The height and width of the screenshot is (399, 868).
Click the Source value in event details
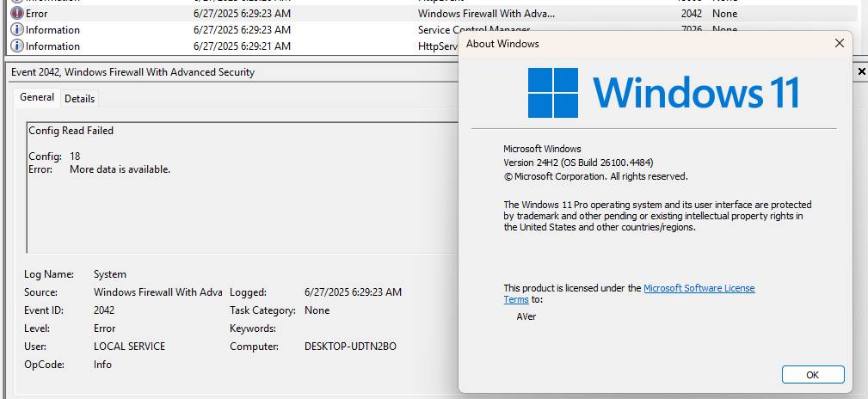tap(157, 292)
